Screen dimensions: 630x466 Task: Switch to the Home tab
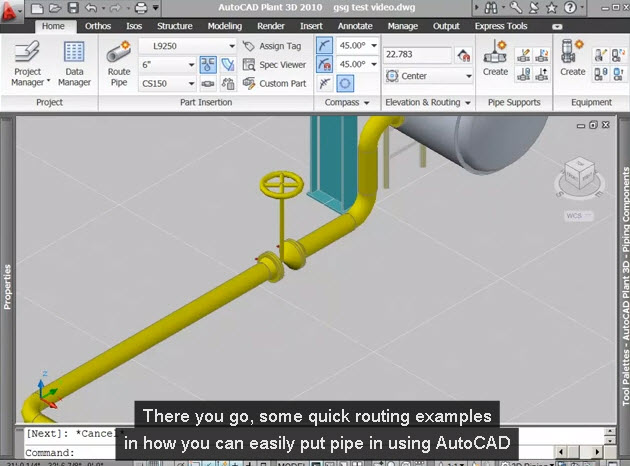(x=53, y=26)
